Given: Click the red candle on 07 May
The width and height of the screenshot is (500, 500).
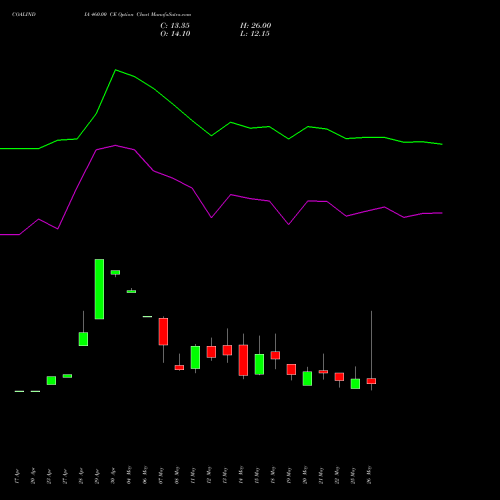Looking at the screenshot, I should pos(163,332).
